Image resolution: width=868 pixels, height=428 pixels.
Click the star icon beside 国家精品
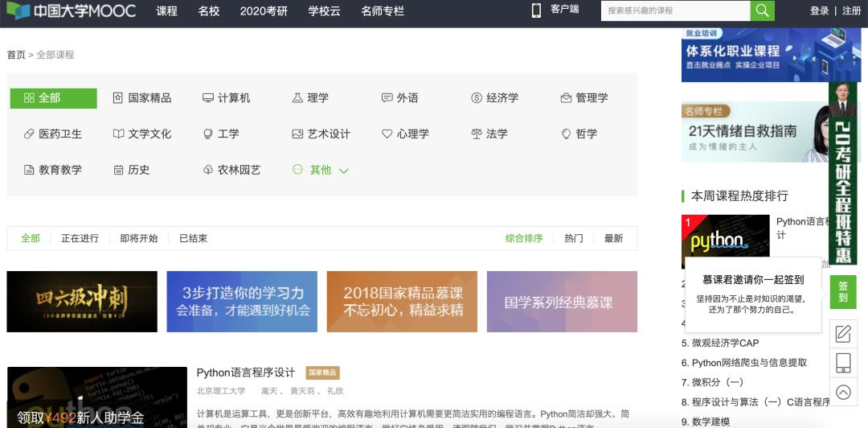point(118,98)
